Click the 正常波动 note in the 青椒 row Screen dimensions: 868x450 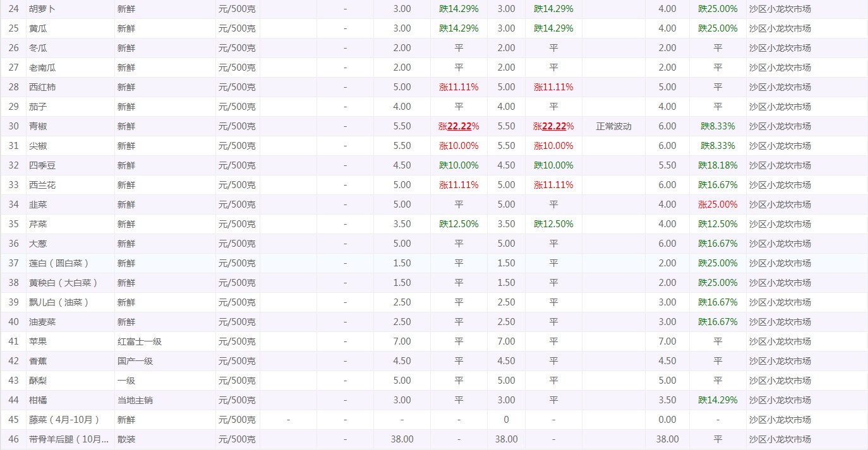[613, 126]
